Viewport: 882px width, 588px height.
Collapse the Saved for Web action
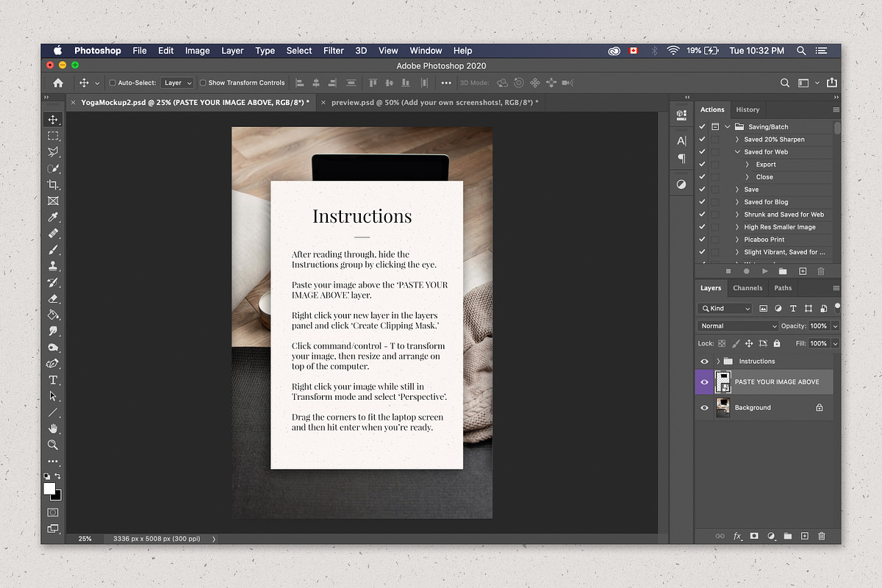(737, 152)
